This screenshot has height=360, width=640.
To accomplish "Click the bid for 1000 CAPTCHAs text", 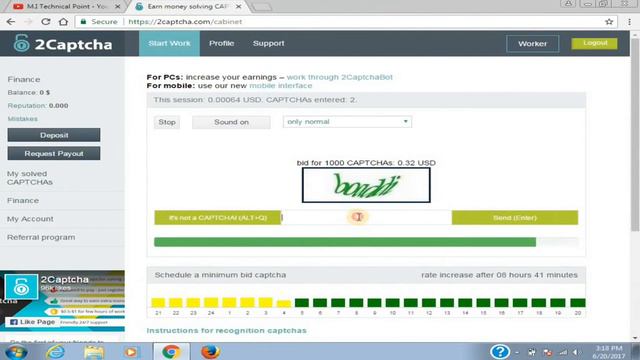I will pyautogui.click(x=366, y=163).
